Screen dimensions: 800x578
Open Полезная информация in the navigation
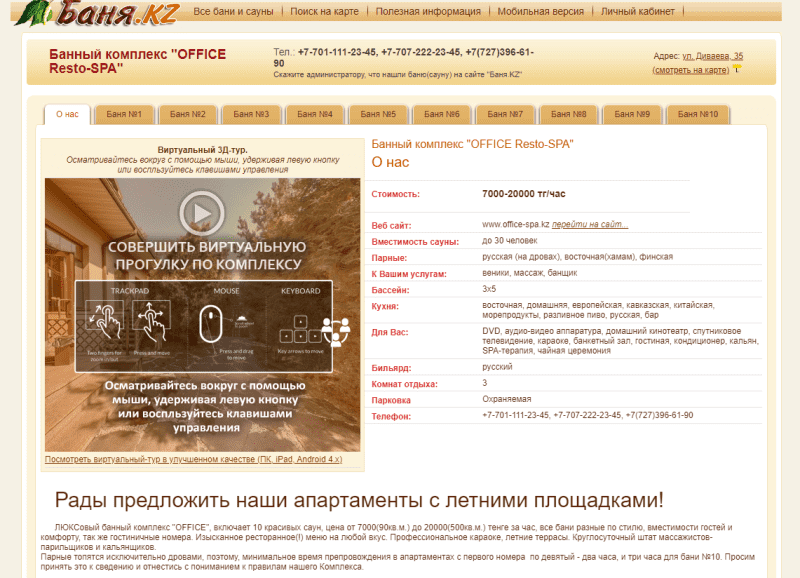[430, 13]
